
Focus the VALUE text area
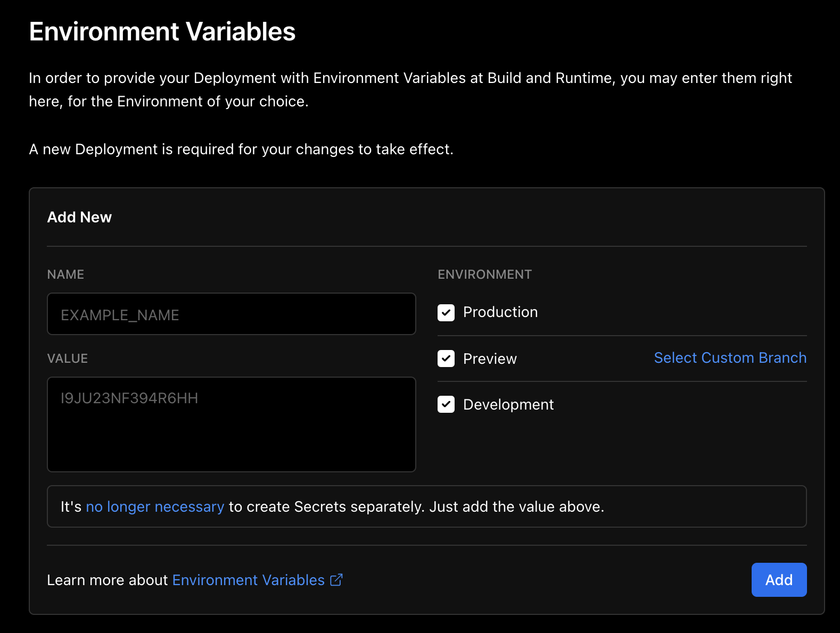232,424
